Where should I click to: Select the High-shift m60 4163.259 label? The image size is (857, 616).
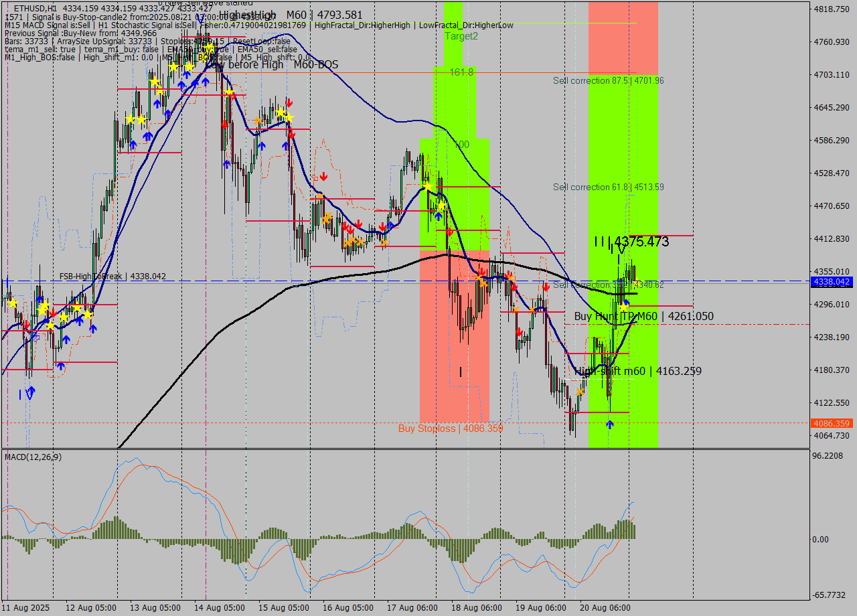coord(638,371)
